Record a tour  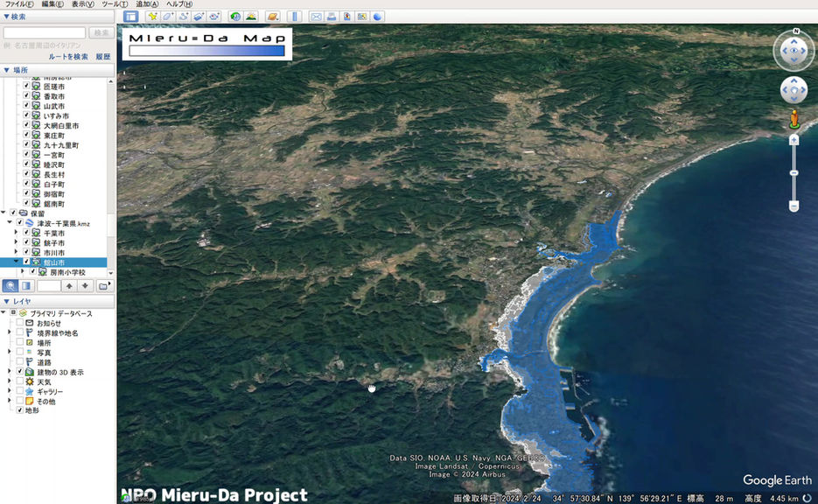[214, 17]
